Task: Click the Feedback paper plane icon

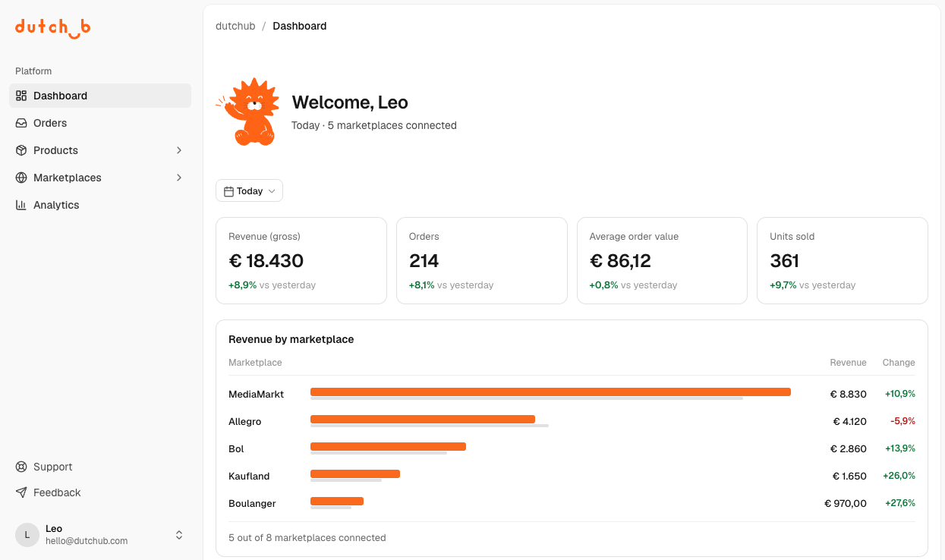Action: click(x=21, y=492)
